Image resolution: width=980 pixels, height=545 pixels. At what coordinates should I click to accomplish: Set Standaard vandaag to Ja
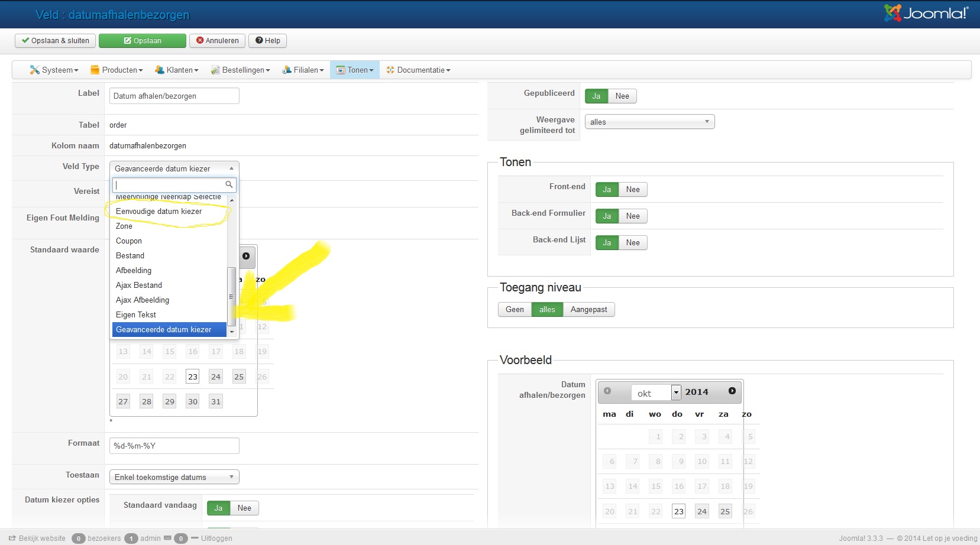point(218,508)
